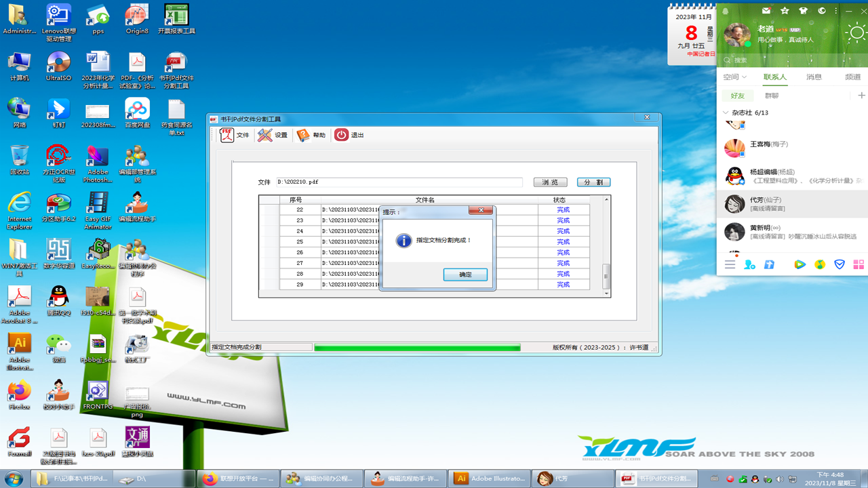The height and width of the screenshot is (488, 868).
Task: Expand the 空间 dropdown in QQ
Action: pos(734,77)
